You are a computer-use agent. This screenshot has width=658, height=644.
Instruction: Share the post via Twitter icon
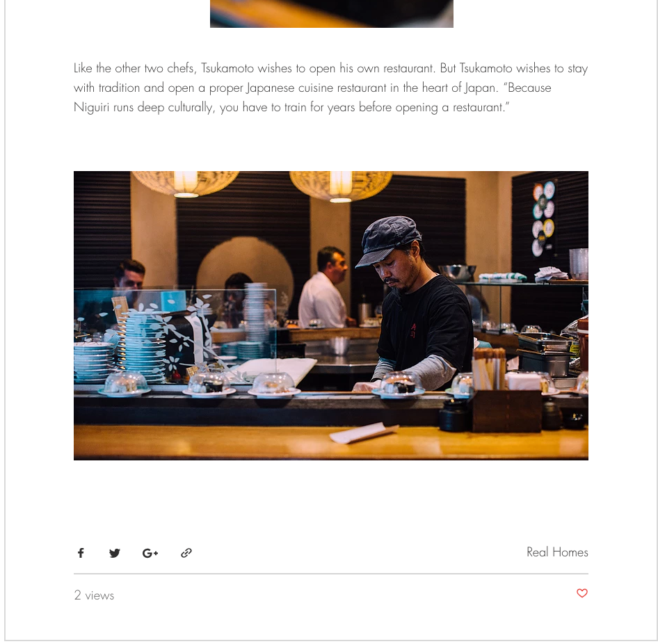click(x=115, y=553)
